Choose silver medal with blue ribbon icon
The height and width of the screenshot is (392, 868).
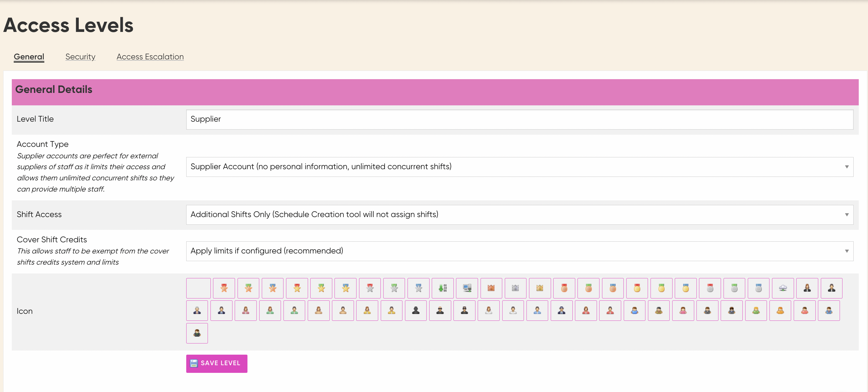[759, 288]
